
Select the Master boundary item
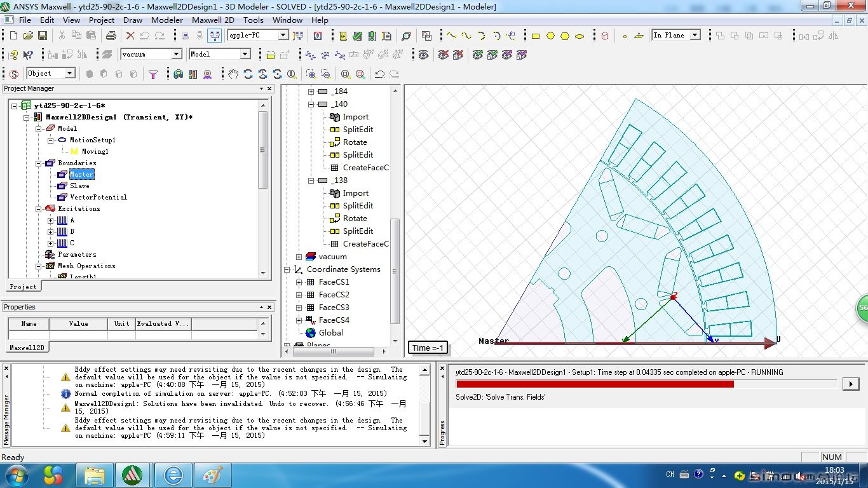81,174
